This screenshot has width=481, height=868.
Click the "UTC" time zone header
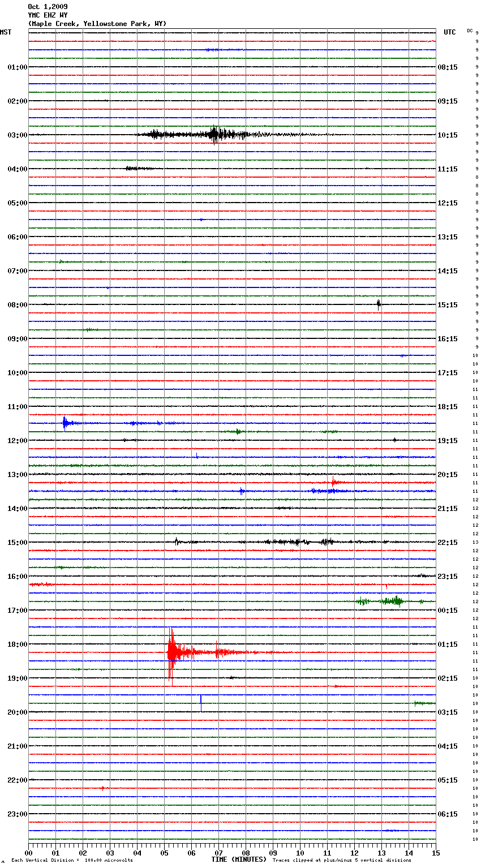click(450, 32)
